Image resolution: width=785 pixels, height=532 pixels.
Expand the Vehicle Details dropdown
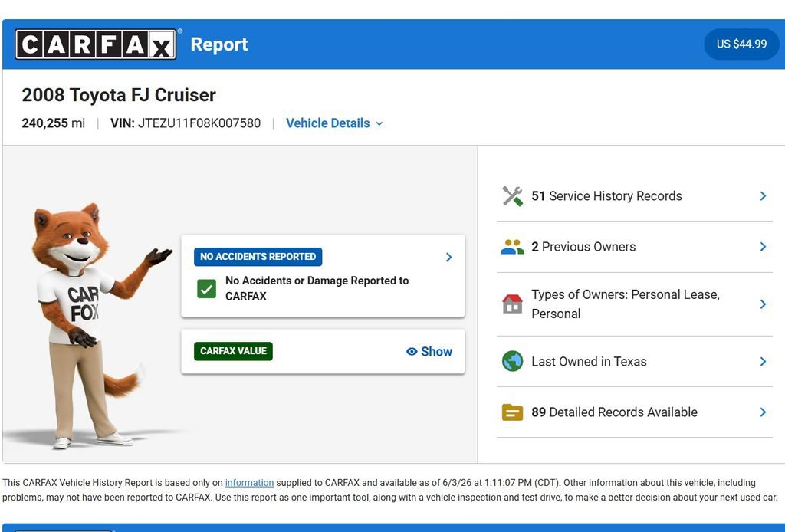[334, 123]
